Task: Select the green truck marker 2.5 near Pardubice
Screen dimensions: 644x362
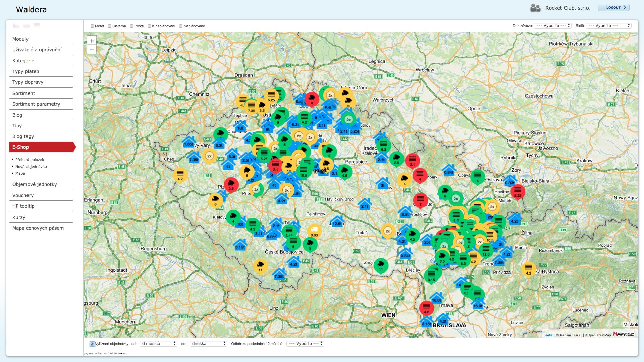Action: 396,159
